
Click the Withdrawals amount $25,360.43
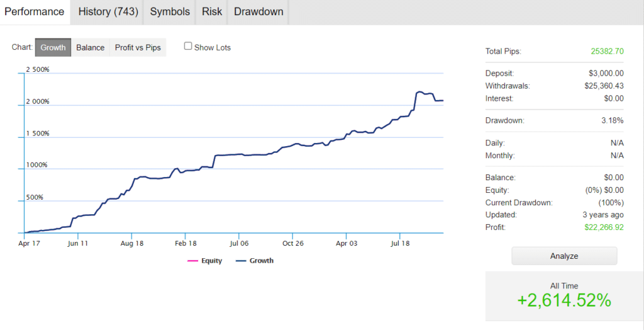click(x=599, y=86)
